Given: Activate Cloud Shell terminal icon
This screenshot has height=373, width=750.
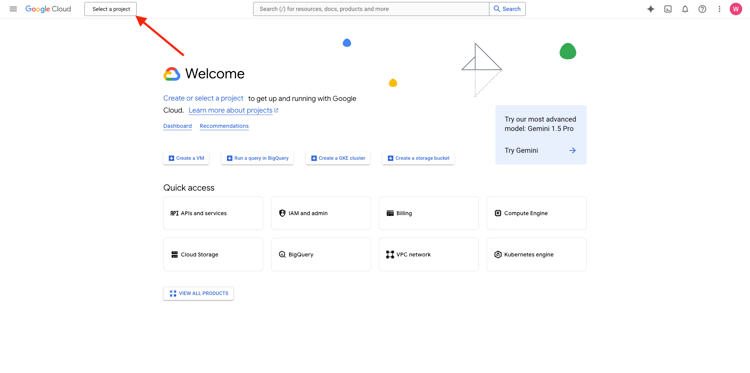Looking at the screenshot, I should coord(668,9).
